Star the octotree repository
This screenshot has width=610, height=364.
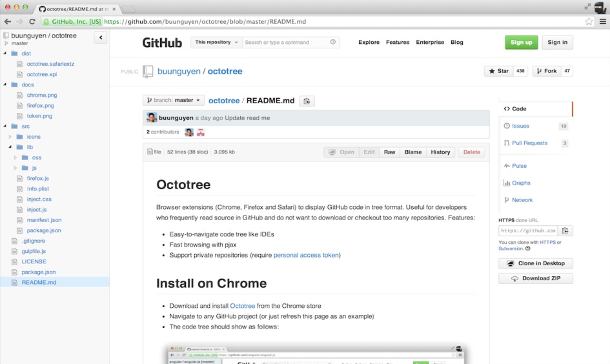click(x=498, y=71)
